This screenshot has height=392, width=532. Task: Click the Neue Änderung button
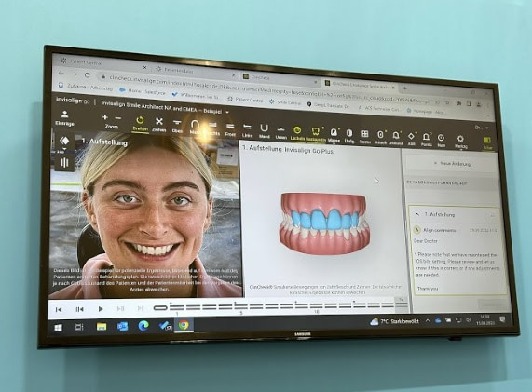click(452, 164)
